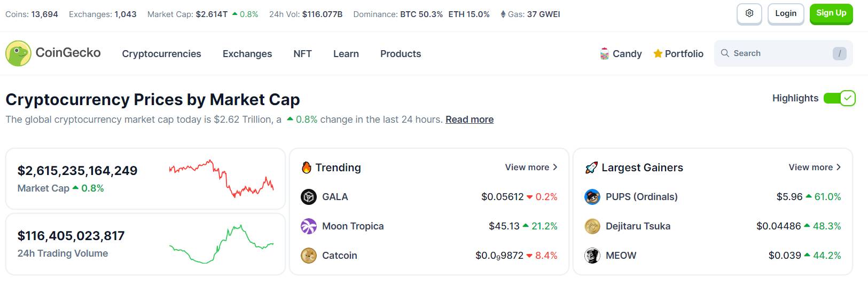
Task: Click the MEOW coin icon
Action: (592, 256)
